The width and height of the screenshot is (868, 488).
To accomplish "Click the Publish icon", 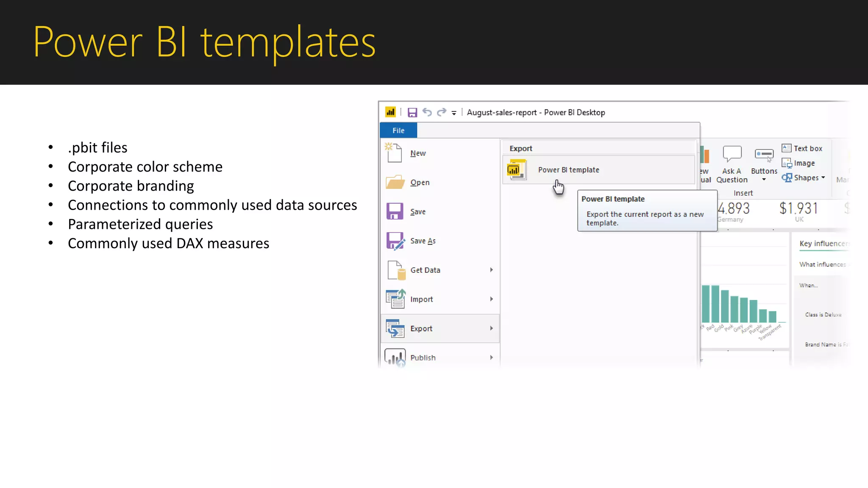I will coord(395,358).
